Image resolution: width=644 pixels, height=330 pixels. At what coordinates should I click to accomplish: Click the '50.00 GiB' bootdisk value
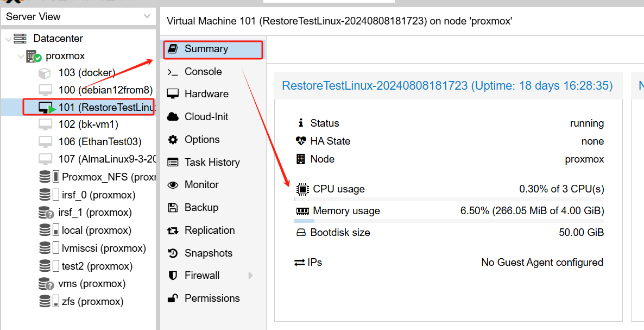click(x=581, y=233)
